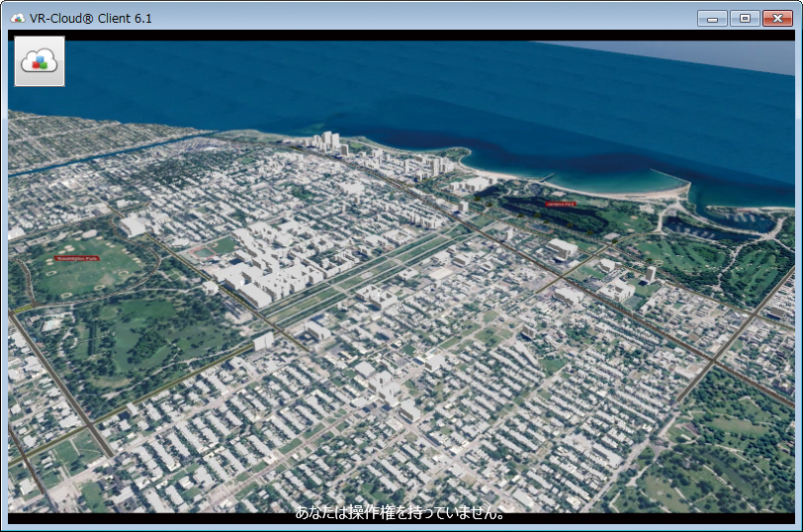This screenshot has width=803, height=532.
Task: Click the VR-Cloud Client 6.1 title text
Action: 91,19
